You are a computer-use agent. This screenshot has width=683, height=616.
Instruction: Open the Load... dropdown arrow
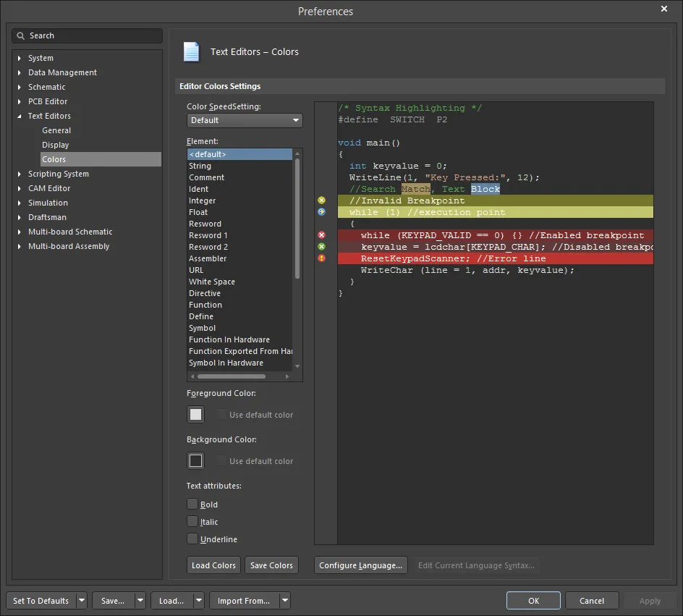pos(199,600)
